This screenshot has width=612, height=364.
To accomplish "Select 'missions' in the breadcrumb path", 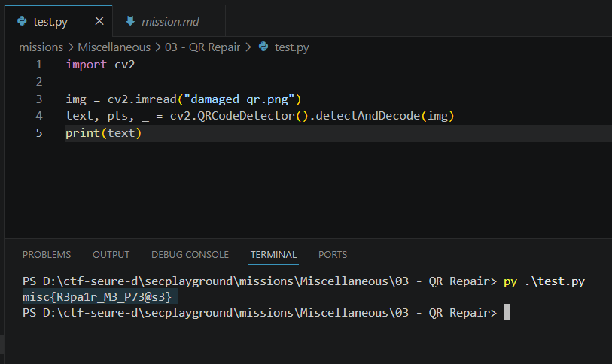I will tap(41, 47).
